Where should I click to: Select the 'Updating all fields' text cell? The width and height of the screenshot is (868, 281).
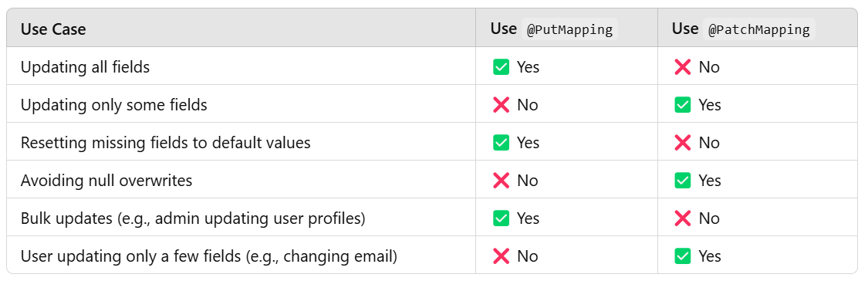point(85,67)
